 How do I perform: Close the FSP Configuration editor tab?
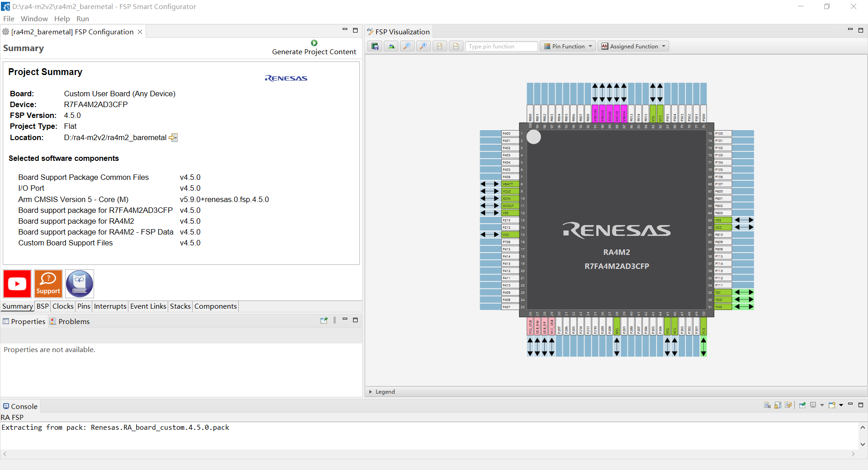140,32
